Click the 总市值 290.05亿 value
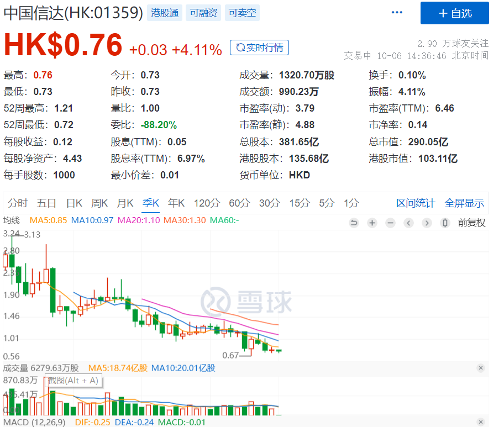The width and height of the screenshot is (504, 427). [x=428, y=142]
